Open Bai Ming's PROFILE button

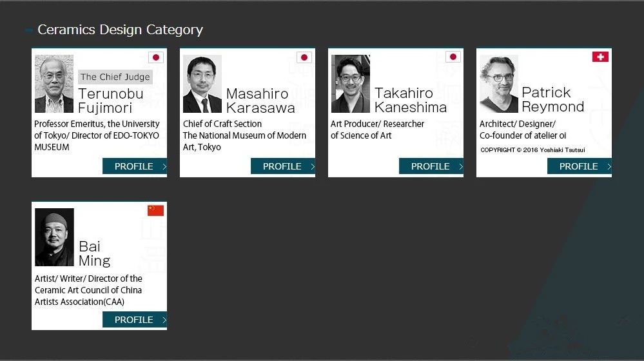click(x=135, y=320)
